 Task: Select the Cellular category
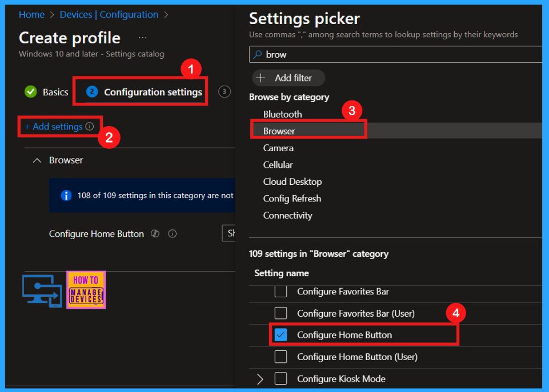278,165
